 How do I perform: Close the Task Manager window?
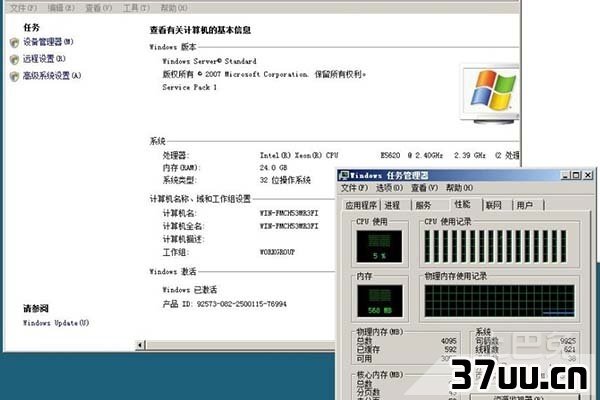click(588, 175)
